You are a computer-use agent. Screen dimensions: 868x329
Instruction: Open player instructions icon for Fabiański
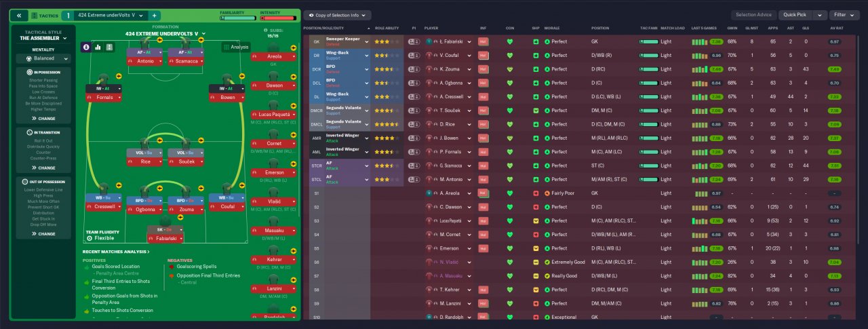(x=413, y=41)
